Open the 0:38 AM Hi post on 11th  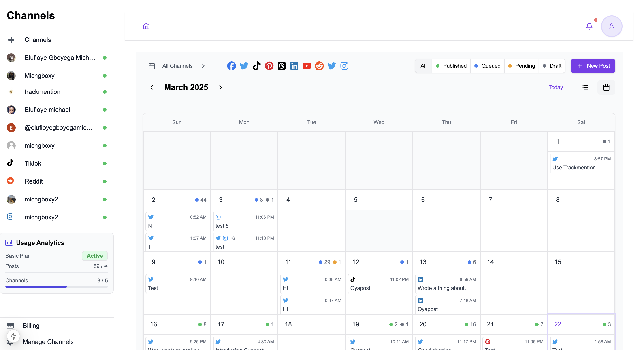click(x=312, y=284)
